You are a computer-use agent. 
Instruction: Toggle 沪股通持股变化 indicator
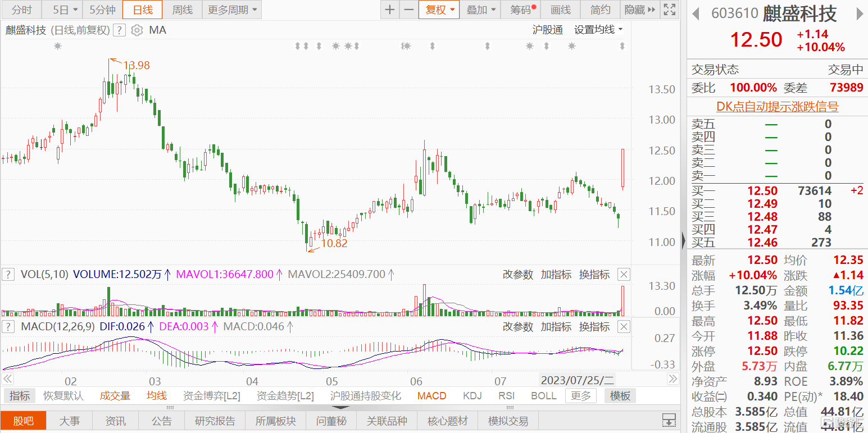[x=366, y=396]
